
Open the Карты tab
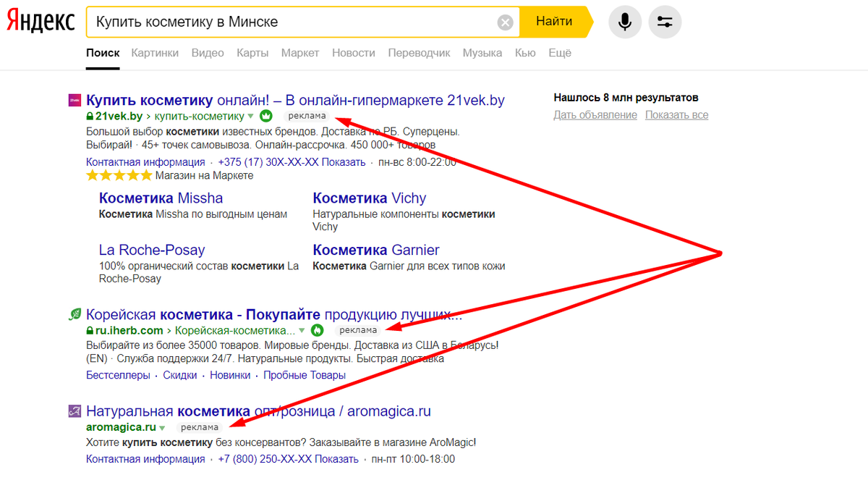[252, 53]
